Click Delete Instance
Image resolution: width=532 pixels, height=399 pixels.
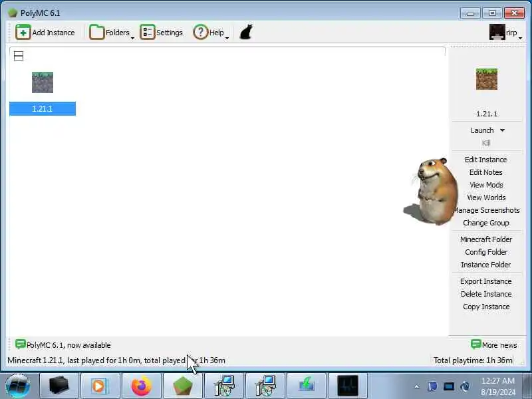[486, 294]
